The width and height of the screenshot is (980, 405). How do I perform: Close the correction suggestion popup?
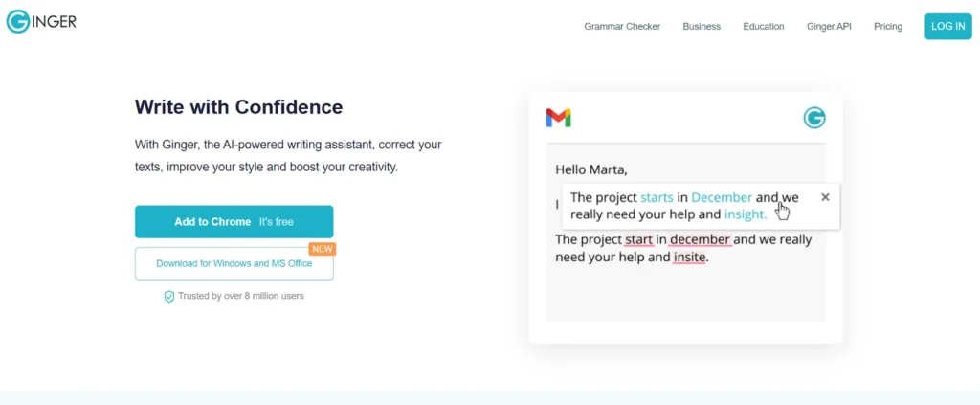point(825,197)
